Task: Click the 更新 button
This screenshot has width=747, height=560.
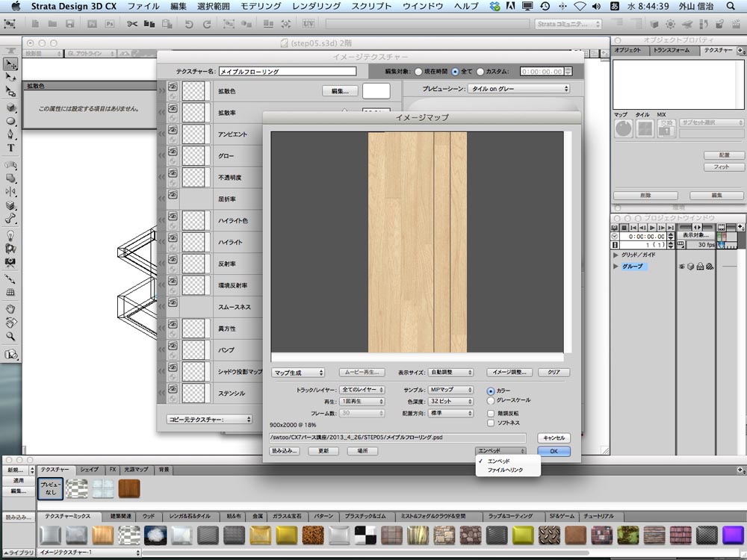Action: pyautogui.click(x=323, y=450)
